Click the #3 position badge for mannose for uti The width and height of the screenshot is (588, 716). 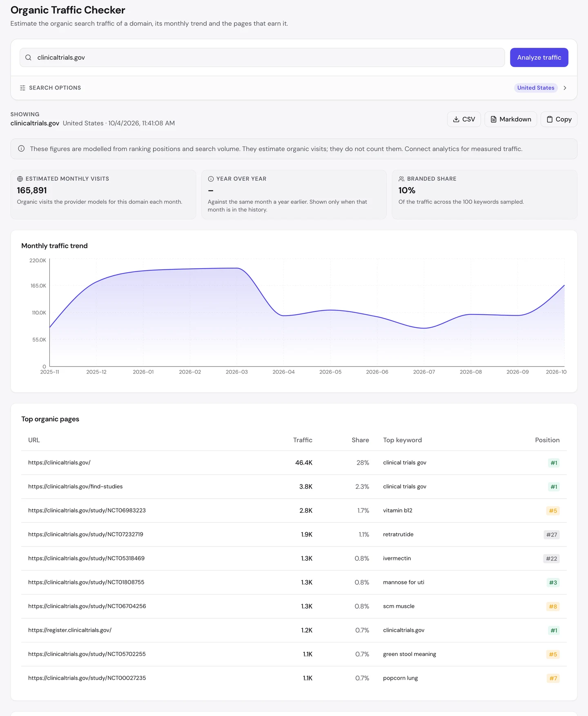[553, 583]
